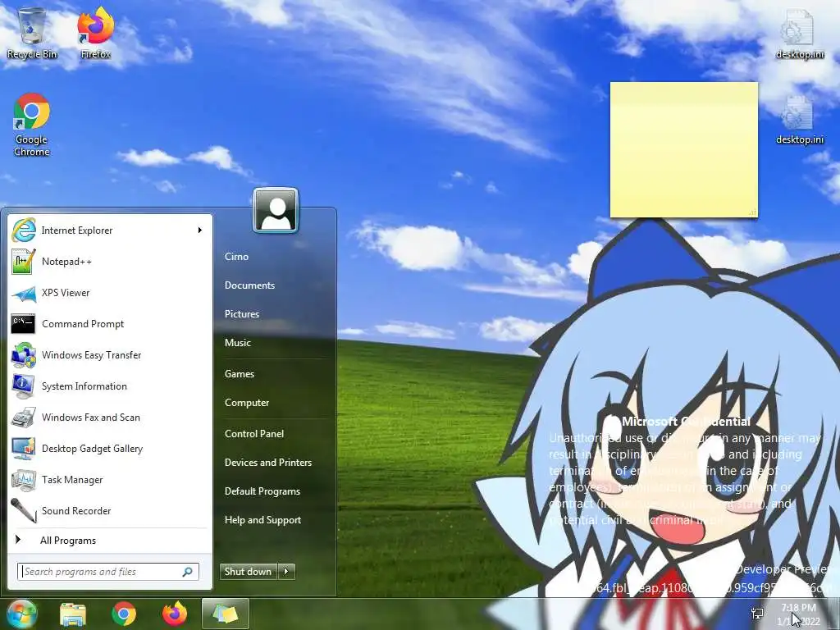
Task: Select the Firefox desktop shortcut
Action: coord(96,33)
